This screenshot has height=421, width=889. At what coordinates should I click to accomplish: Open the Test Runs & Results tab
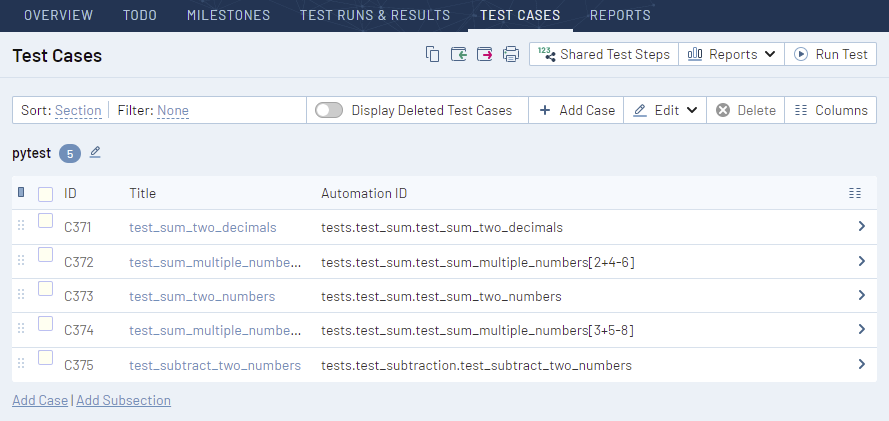point(375,15)
